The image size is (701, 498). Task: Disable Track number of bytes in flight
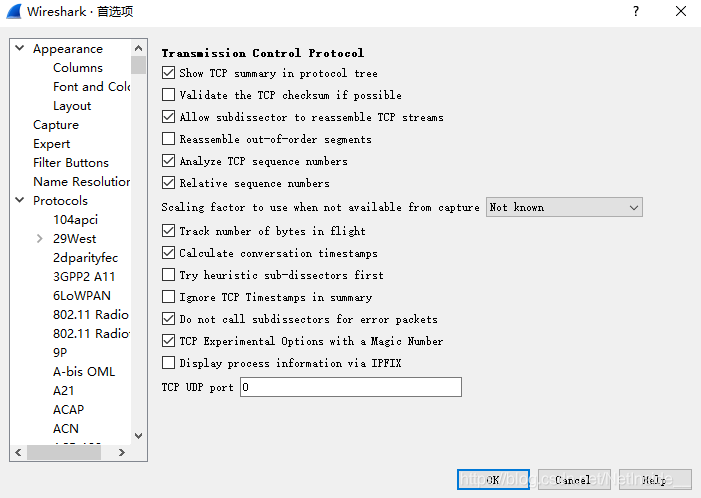click(169, 231)
